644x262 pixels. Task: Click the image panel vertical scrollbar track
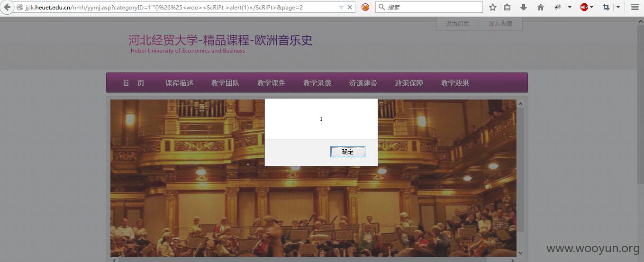point(520,178)
